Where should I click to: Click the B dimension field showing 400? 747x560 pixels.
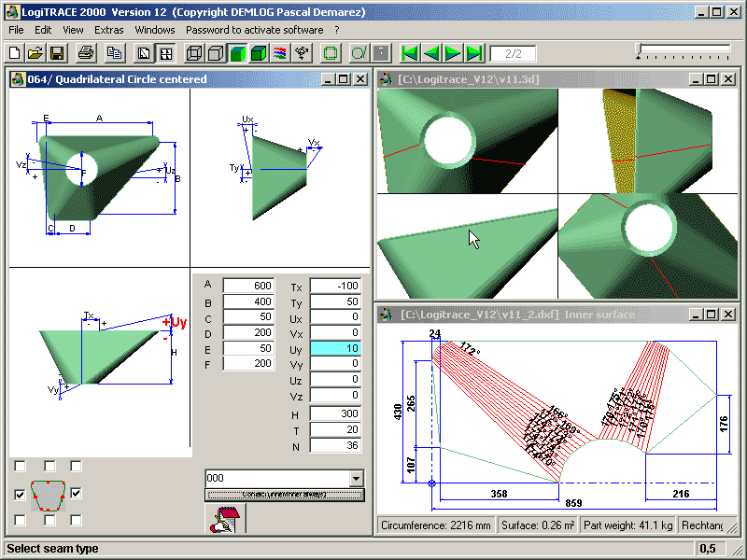[x=248, y=301]
